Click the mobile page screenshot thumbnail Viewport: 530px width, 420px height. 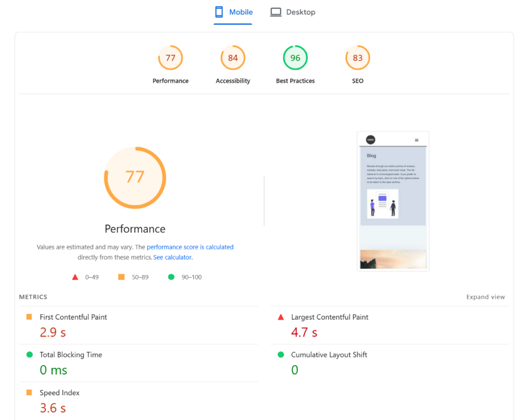tap(392, 201)
